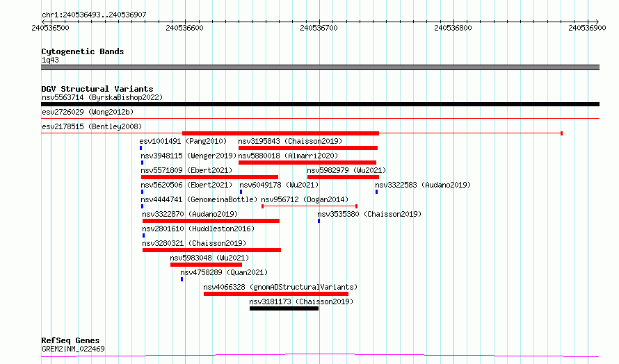Click the blue marker under nsv4758289
619x364 pixels.
(x=182, y=279)
